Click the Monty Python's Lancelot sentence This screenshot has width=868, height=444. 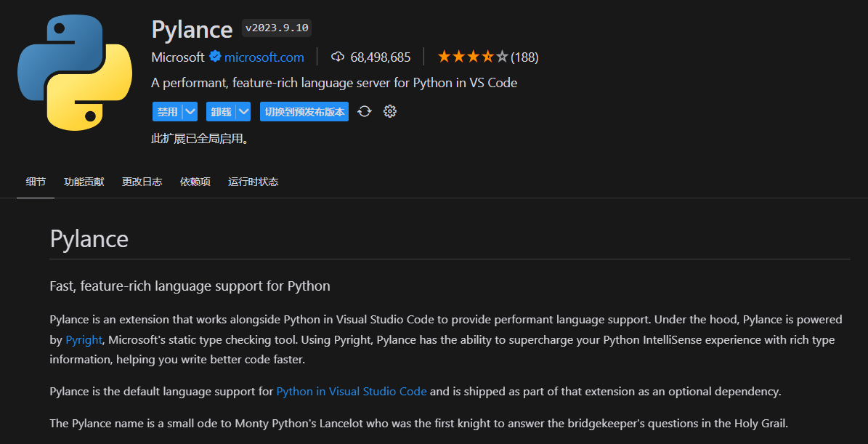(x=418, y=424)
